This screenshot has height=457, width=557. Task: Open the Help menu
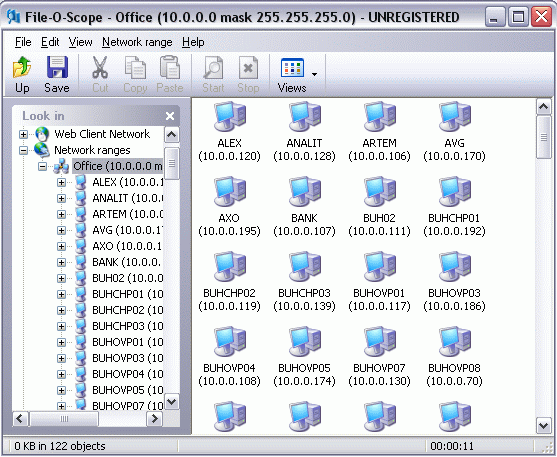[x=193, y=42]
